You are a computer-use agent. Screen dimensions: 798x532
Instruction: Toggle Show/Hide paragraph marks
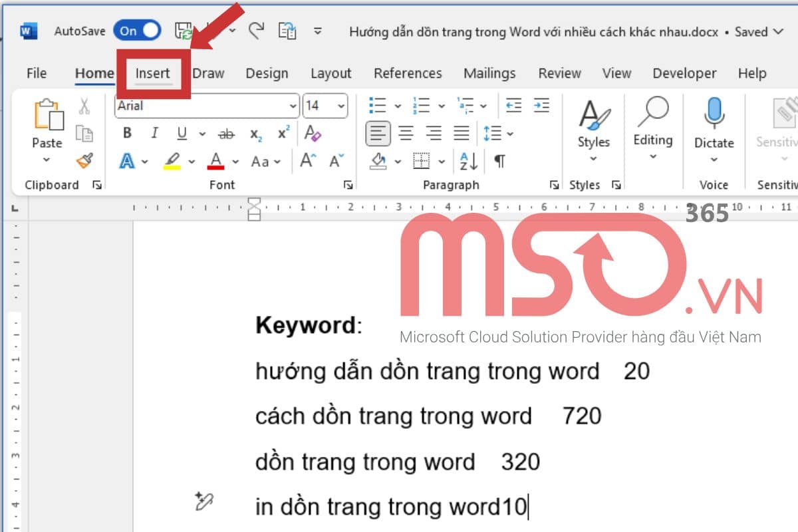[499, 161]
